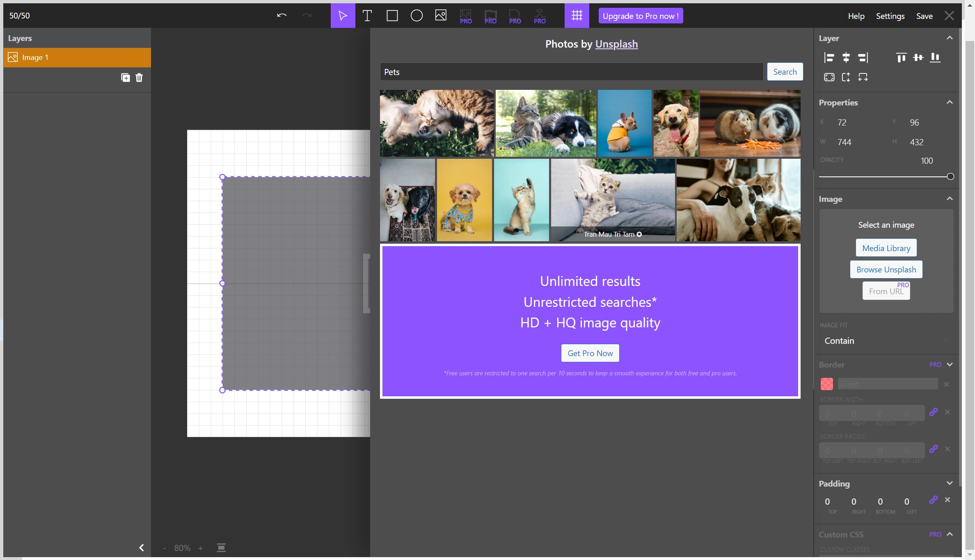The height and width of the screenshot is (560, 975).
Task: Reset padding values with the X
Action: (x=948, y=500)
